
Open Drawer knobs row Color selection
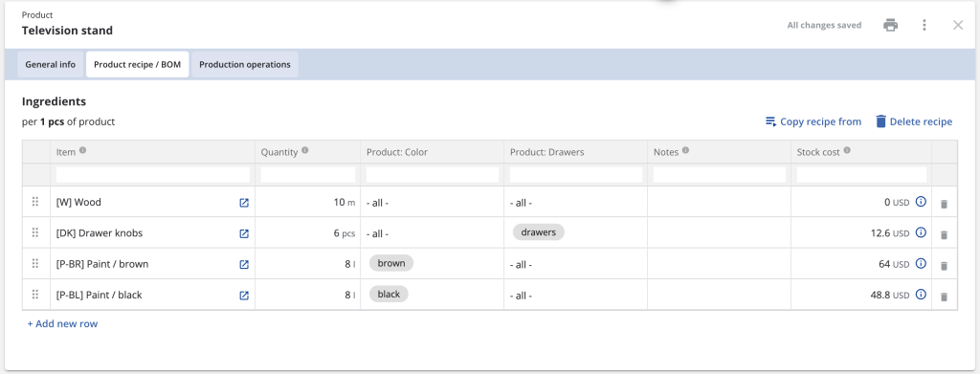coord(432,232)
